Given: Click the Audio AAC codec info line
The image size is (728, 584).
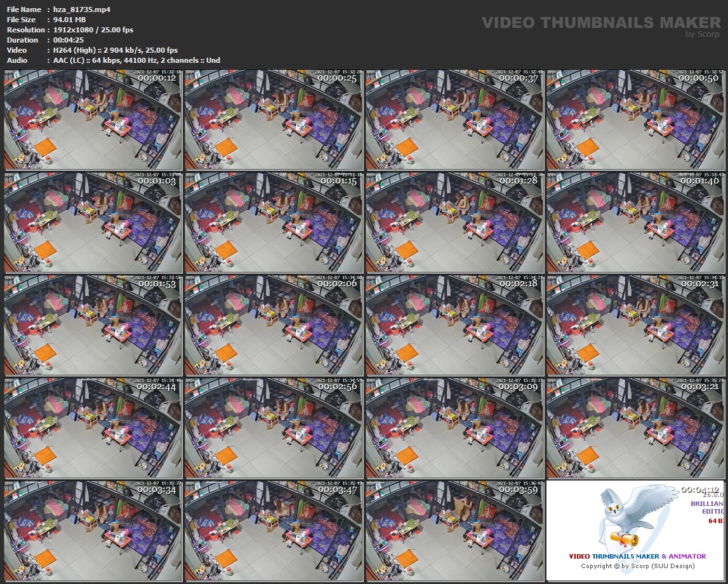Looking at the screenshot, I should [133, 60].
